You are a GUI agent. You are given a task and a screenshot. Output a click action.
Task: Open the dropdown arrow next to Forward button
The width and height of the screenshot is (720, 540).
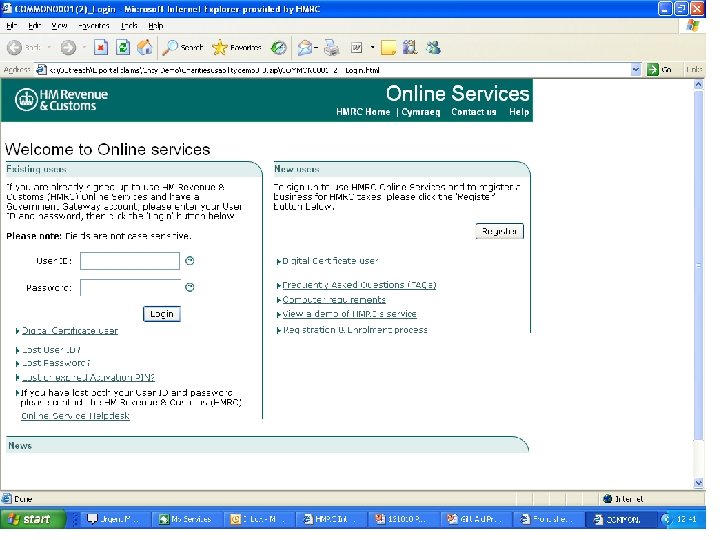point(84,47)
